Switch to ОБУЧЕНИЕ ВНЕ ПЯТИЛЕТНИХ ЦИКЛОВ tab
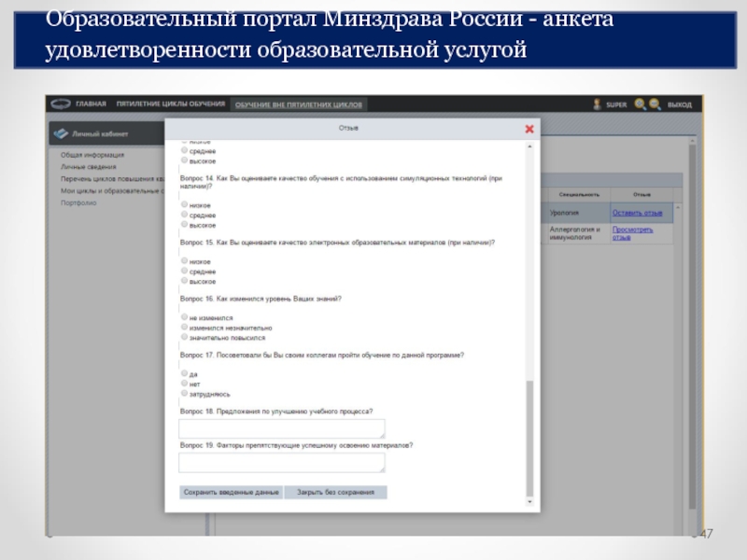The image size is (747, 560). (298, 105)
